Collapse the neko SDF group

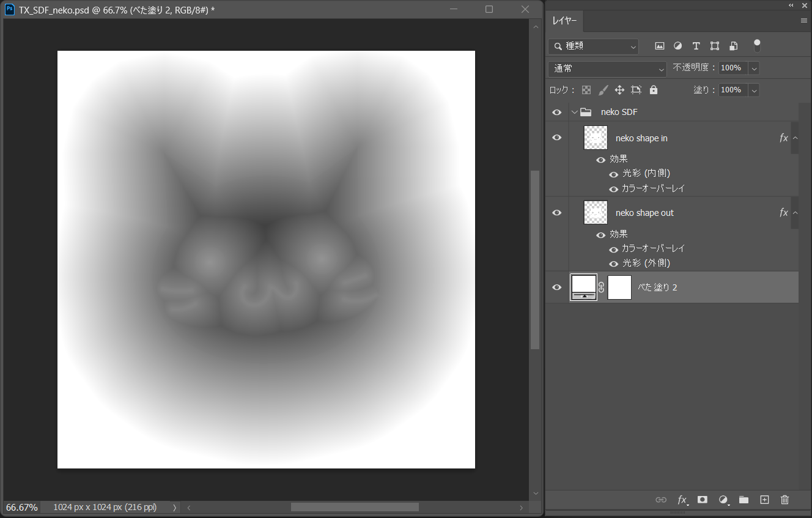[x=574, y=113]
